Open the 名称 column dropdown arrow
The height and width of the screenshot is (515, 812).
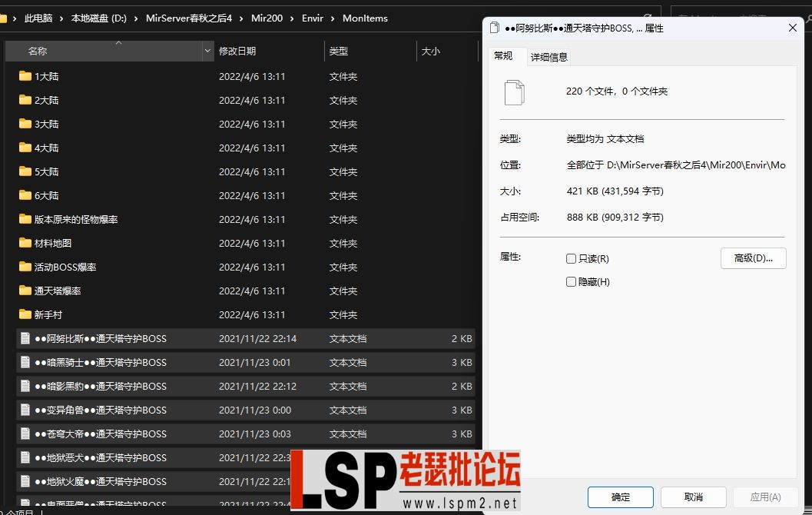[207, 51]
